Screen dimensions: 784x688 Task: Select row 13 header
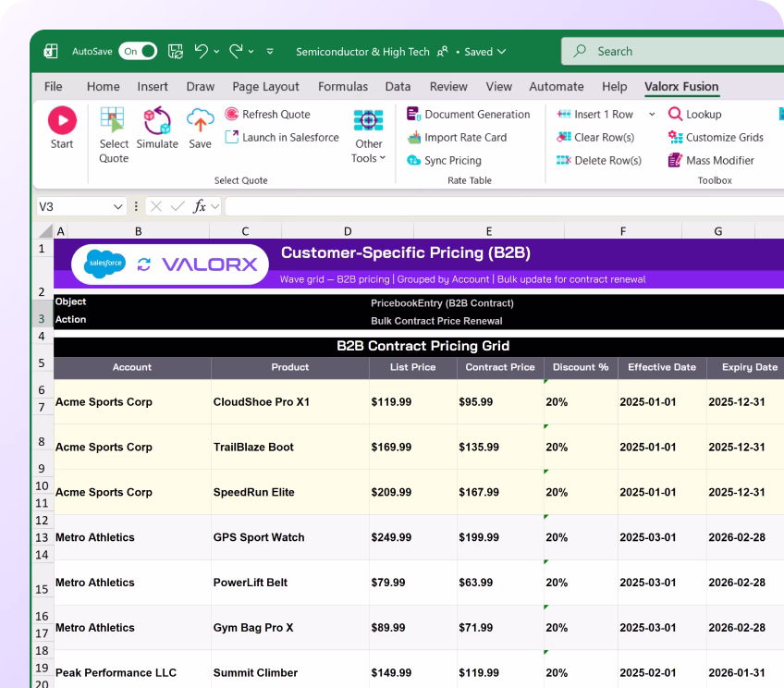pyautogui.click(x=42, y=538)
